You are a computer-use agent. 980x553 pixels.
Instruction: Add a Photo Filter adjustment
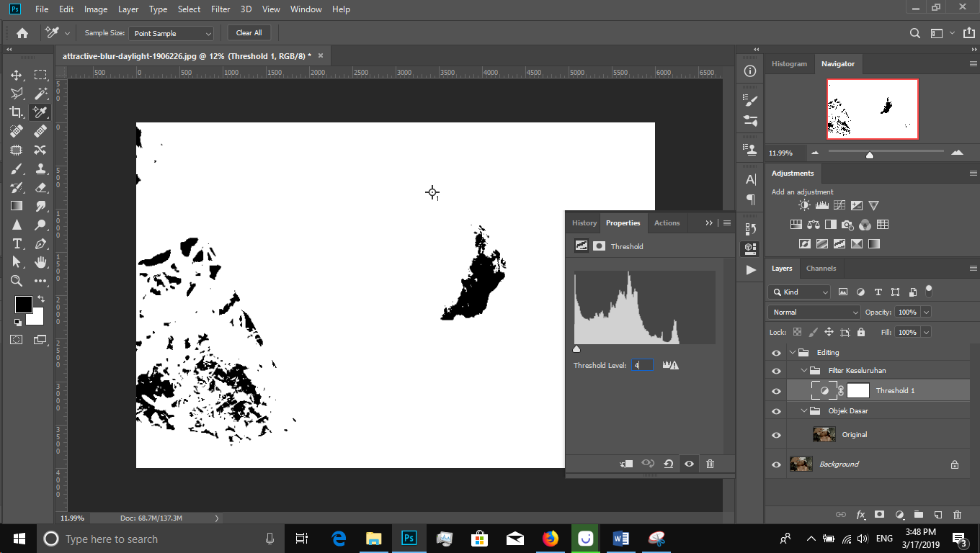(x=848, y=225)
